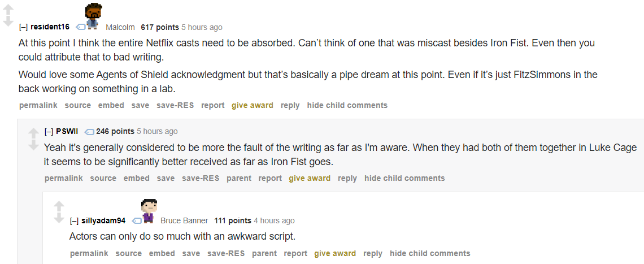The image size is (644, 264).
Task: Reply to sillyadam94's comment
Action: (373, 253)
